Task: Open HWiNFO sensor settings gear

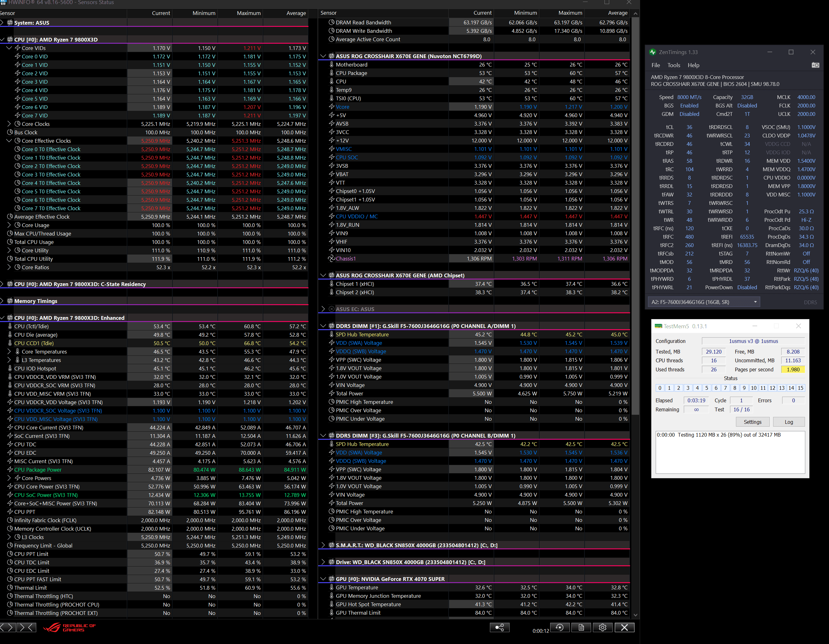Action: coord(602,628)
